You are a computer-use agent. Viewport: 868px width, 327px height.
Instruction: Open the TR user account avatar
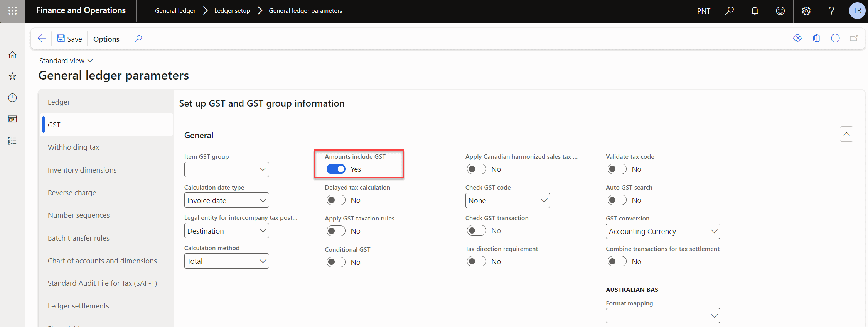(x=857, y=11)
